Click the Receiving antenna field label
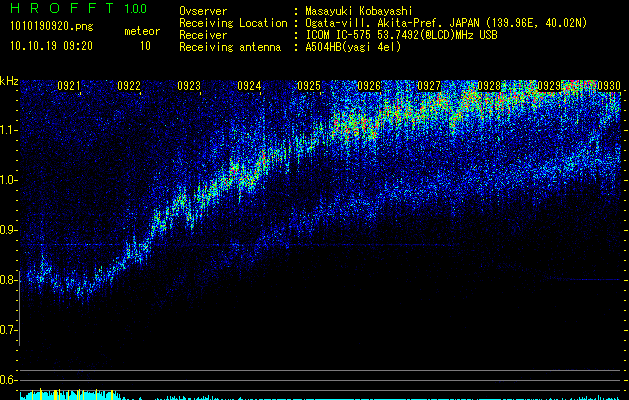Screen dimensions: 629x400 (x=230, y=47)
